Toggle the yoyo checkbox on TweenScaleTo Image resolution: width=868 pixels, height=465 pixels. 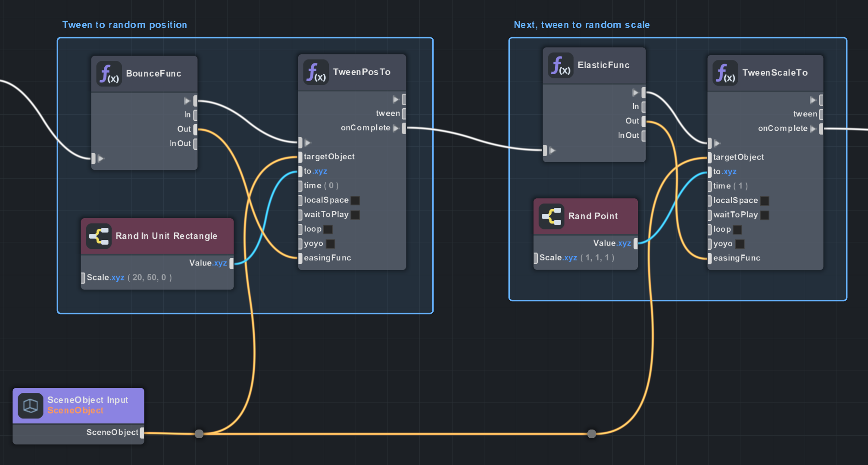pos(740,244)
